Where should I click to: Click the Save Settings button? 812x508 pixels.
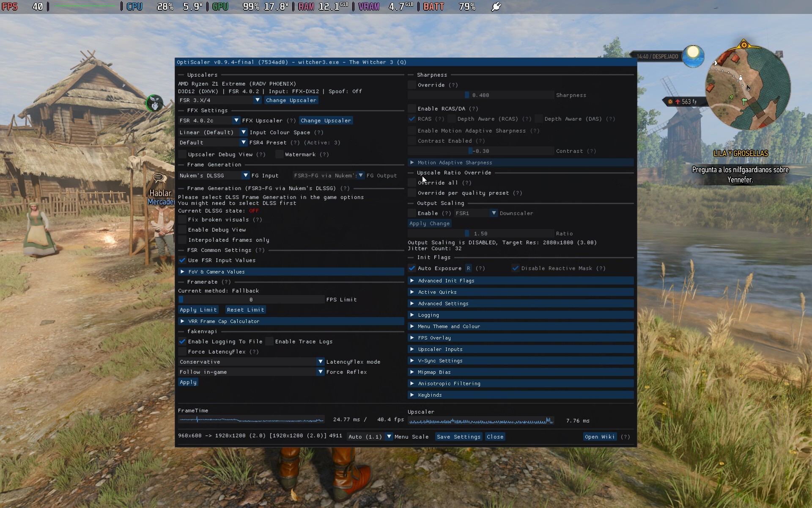coord(458,437)
